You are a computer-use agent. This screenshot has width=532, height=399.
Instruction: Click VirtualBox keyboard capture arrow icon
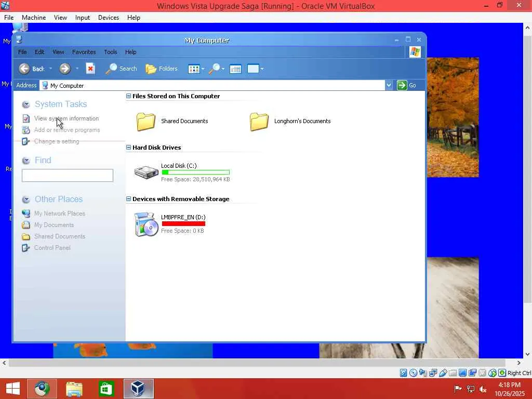click(x=502, y=373)
